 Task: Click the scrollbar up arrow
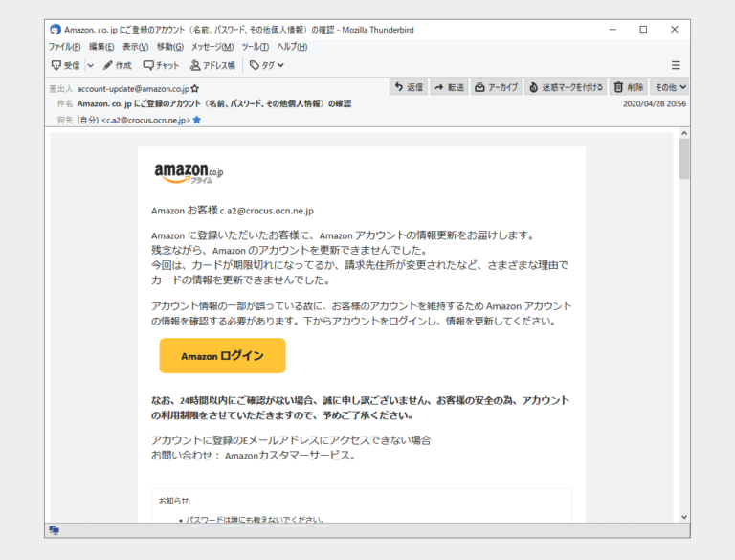pyautogui.click(x=684, y=133)
